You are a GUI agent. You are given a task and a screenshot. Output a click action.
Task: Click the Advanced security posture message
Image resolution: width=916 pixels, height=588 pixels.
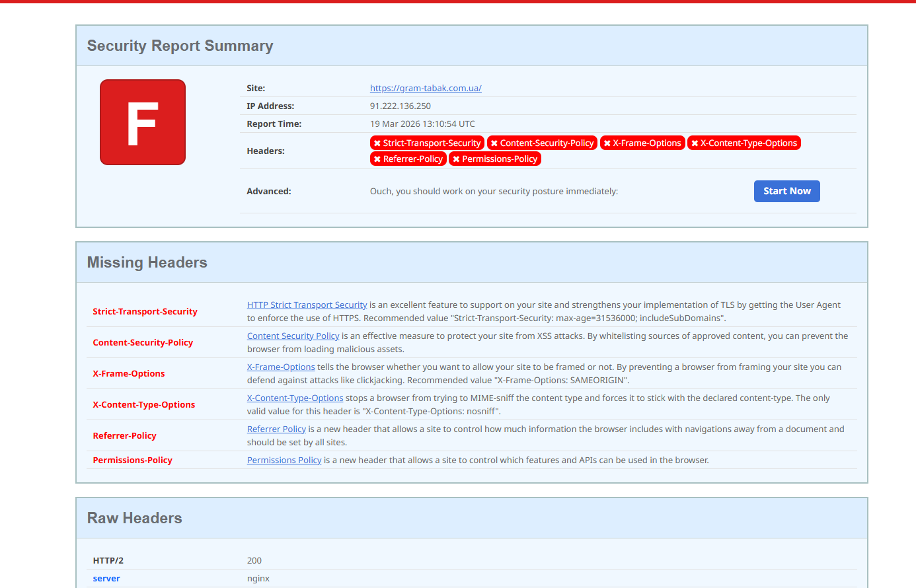click(494, 191)
